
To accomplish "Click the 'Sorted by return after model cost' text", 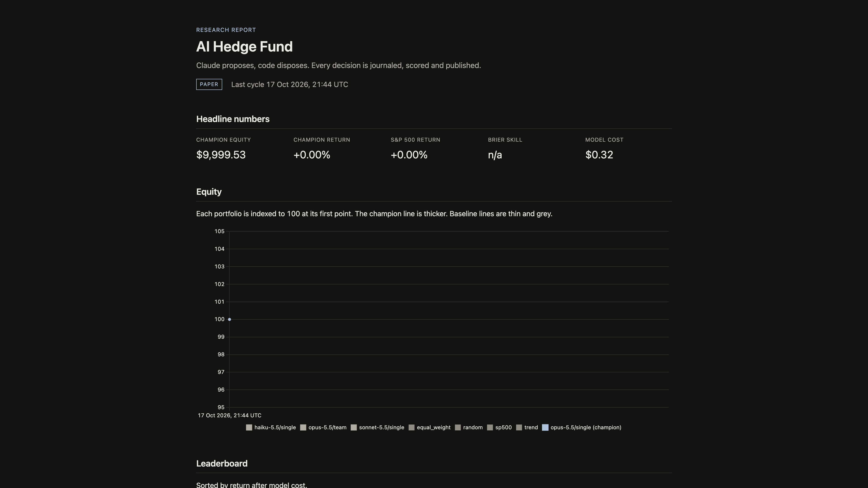I will (252, 485).
